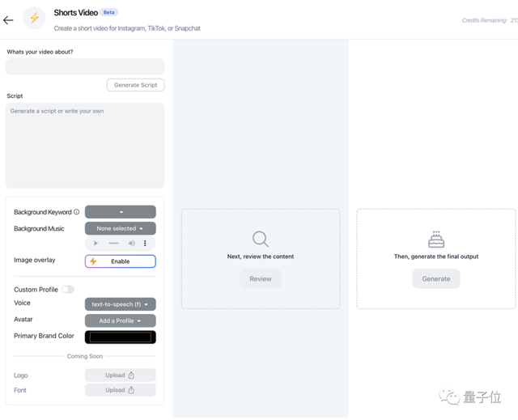Expand the Background Keyword dropdown
This screenshot has height=420, width=518.
120,212
